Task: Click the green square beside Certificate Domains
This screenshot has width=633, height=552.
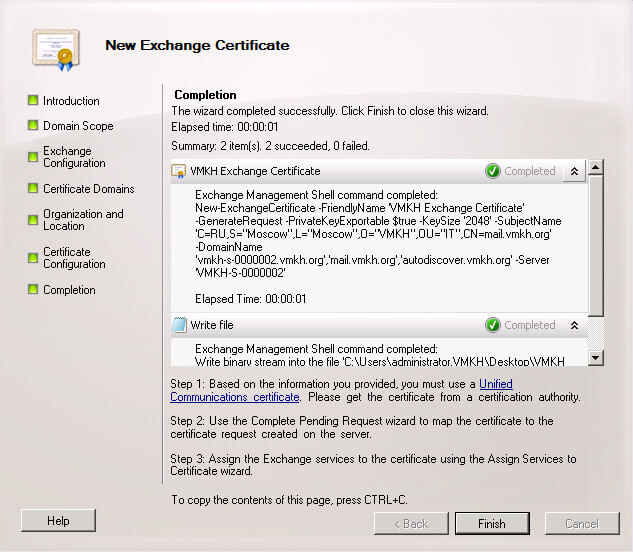Action: [x=33, y=188]
